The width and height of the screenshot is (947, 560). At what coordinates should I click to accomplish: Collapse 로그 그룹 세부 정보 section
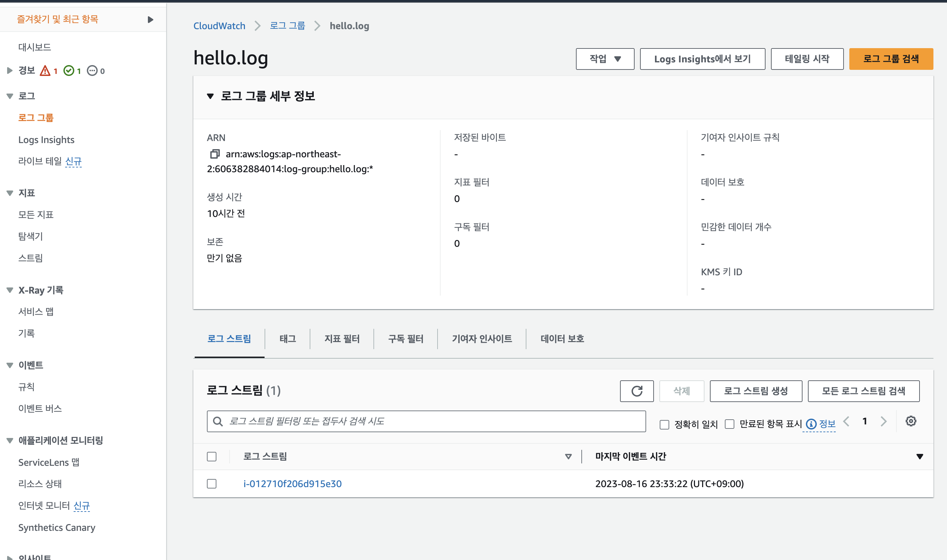click(x=210, y=96)
